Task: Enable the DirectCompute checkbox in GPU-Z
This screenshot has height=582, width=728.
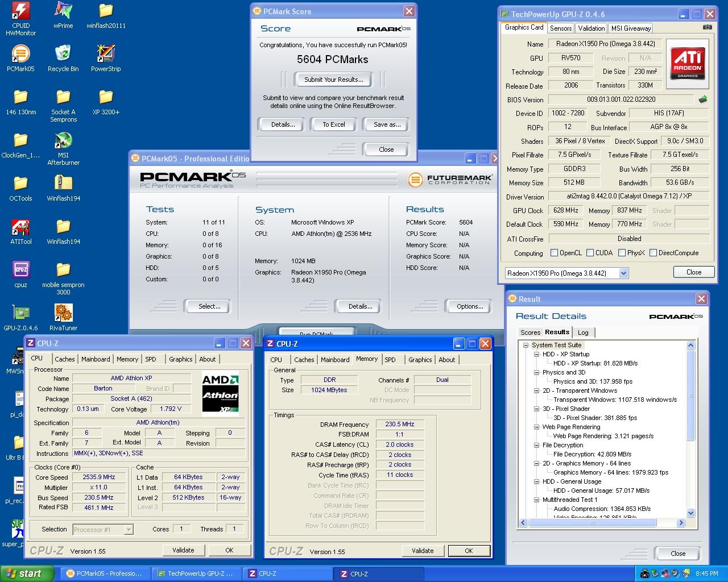Action: click(x=653, y=253)
